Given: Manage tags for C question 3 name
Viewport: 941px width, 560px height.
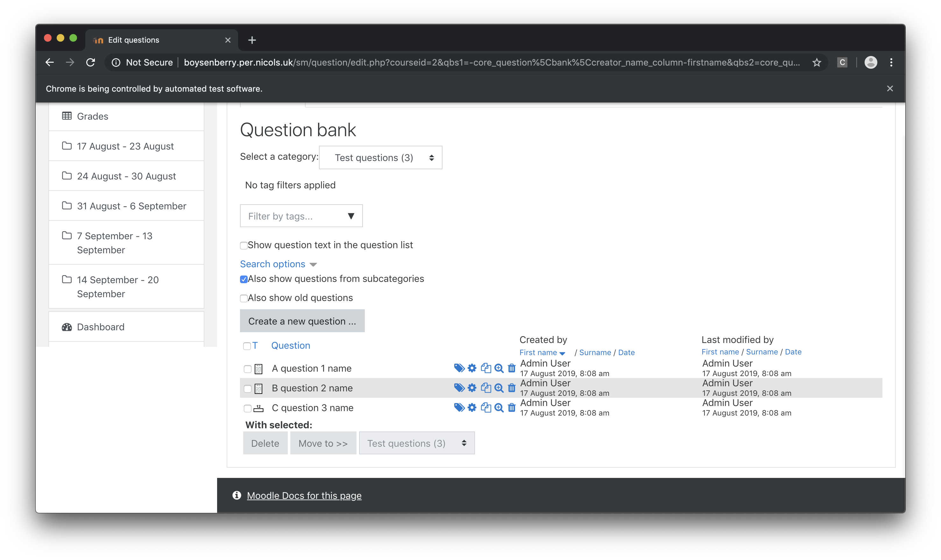Looking at the screenshot, I should click(459, 407).
